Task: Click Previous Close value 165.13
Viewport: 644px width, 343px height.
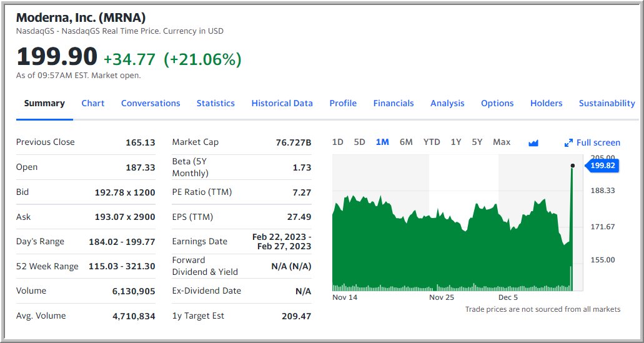Action: [141, 143]
